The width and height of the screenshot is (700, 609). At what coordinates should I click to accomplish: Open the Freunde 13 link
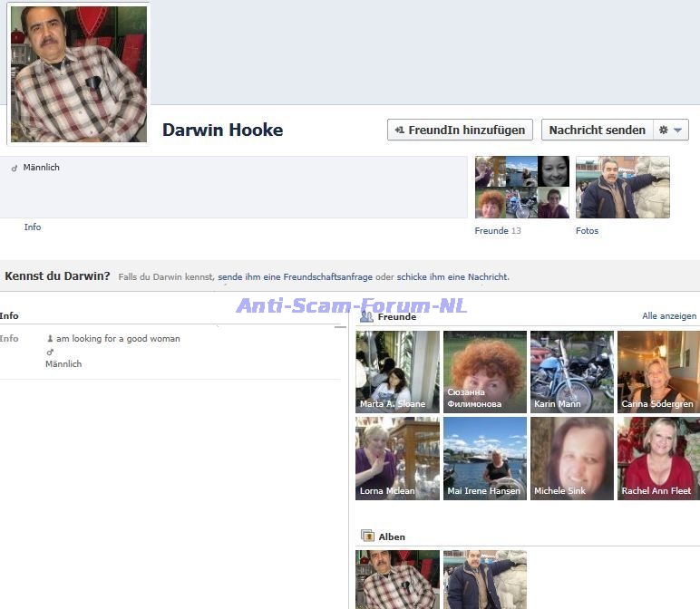[498, 231]
